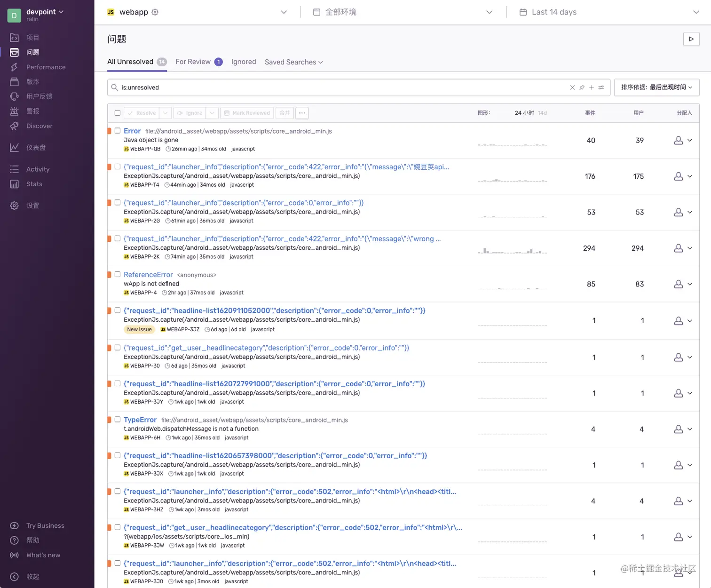Image resolution: width=711 pixels, height=588 pixels.
Task: Open the Last 14 days date range dropdown
Action: tap(609, 12)
